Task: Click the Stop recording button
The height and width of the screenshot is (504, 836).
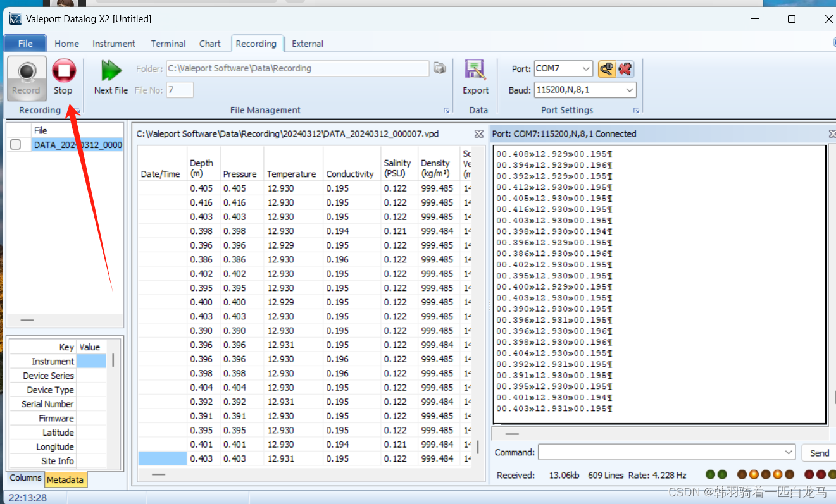Action: [63, 77]
